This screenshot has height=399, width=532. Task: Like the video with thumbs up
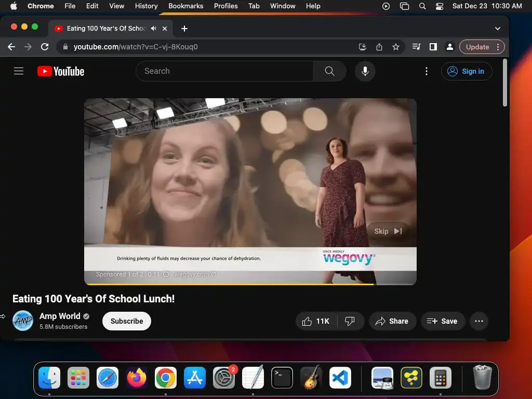pyautogui.click(x=316, y=321)
